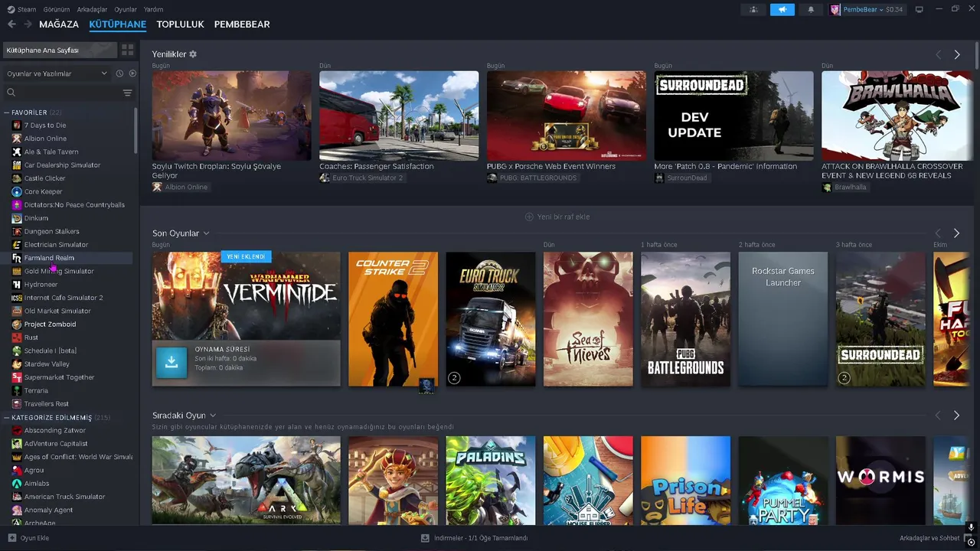Open the Pummel Party game cover
Viewport: 980px width, 551px height.
pos(783,481)
